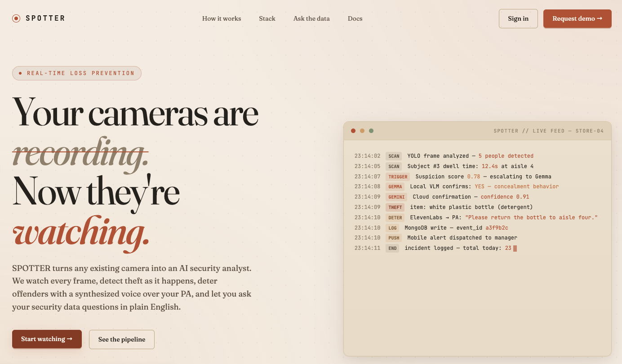Click the SPOTTER logo target icon
Image resolution: width=622 pixels, height=364 pixels.
point(16,18)
